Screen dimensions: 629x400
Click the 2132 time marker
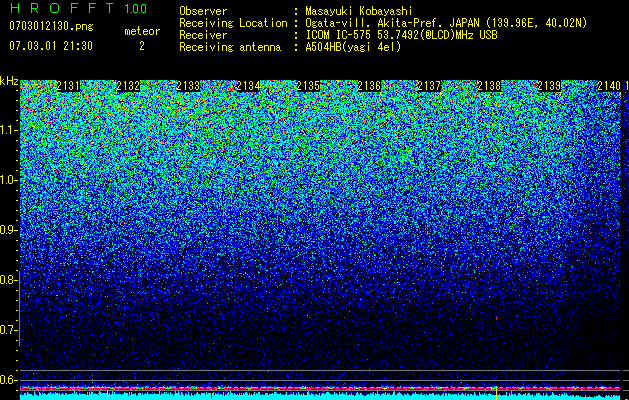(128, 86)
